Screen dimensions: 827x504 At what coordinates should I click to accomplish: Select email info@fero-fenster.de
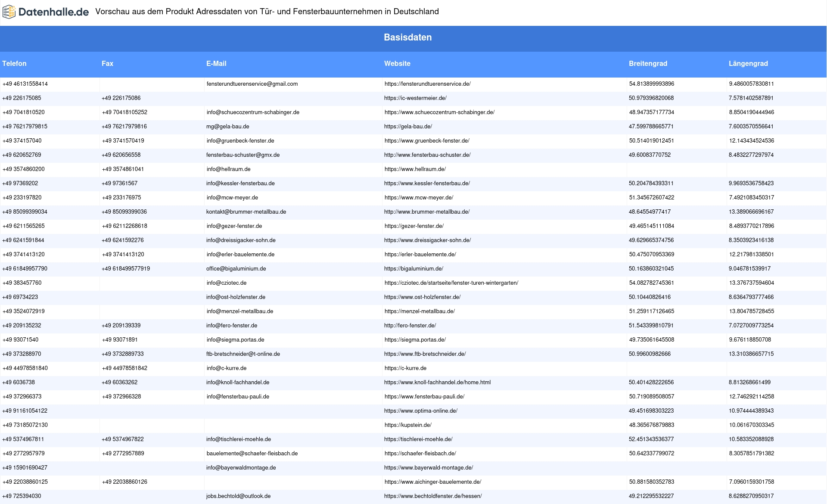click(232, 326)
